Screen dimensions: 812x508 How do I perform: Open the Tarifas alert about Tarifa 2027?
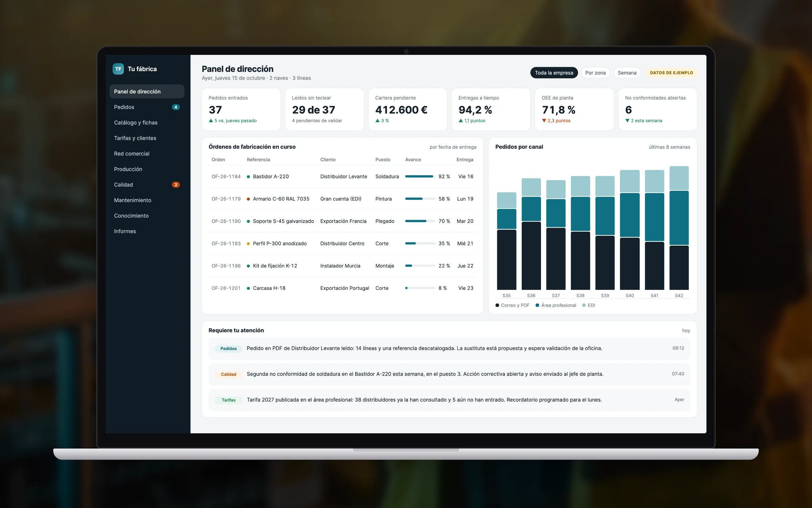pyautogui.click(x=449, y=400)
